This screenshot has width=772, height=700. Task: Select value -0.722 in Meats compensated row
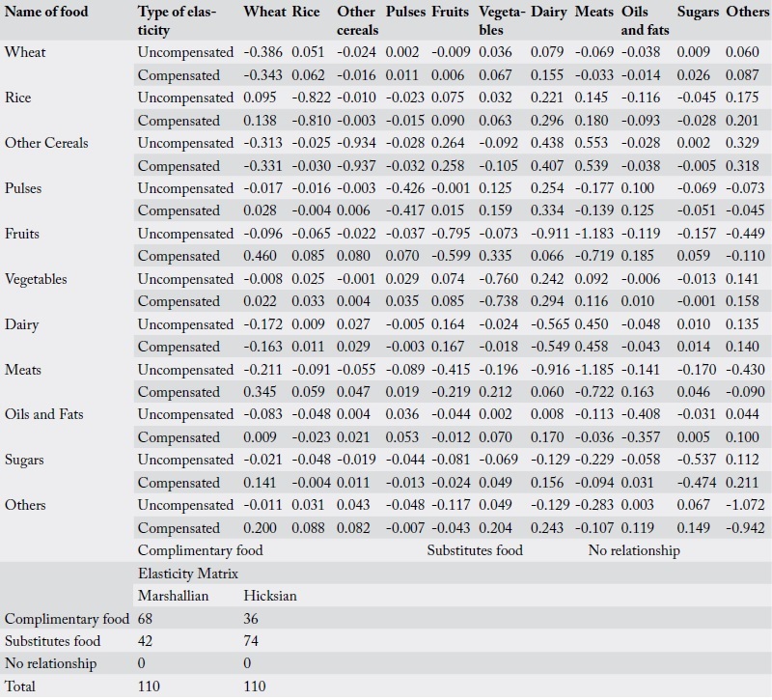click(594, 392)
